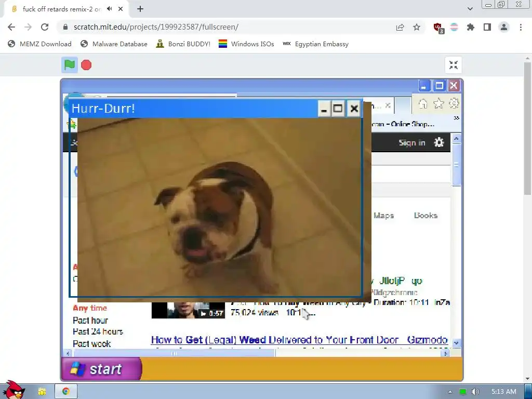
Task: Click the bulldog video in popup
Action: pos(219,207)
